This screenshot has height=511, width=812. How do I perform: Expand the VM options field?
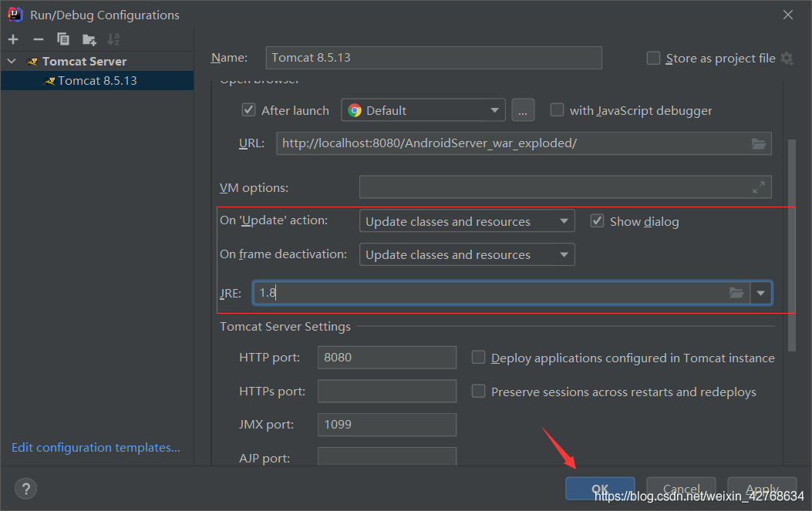point(759,187)
